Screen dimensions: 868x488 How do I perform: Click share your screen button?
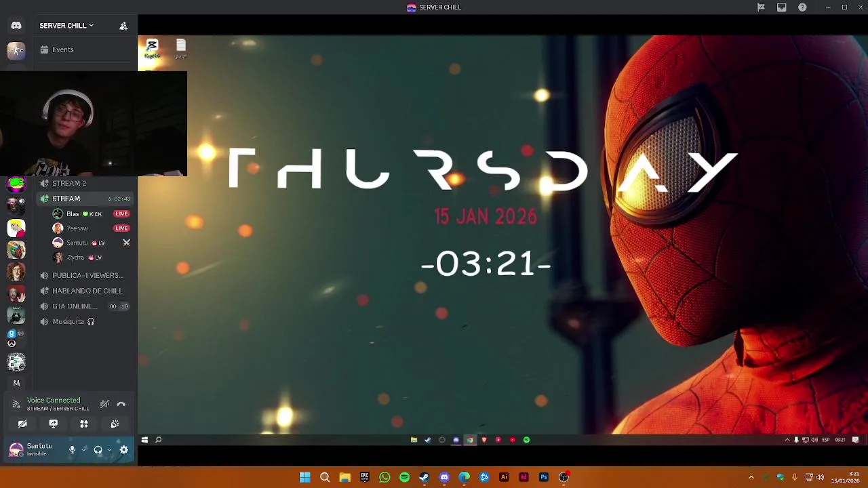[x=53, y=424]
